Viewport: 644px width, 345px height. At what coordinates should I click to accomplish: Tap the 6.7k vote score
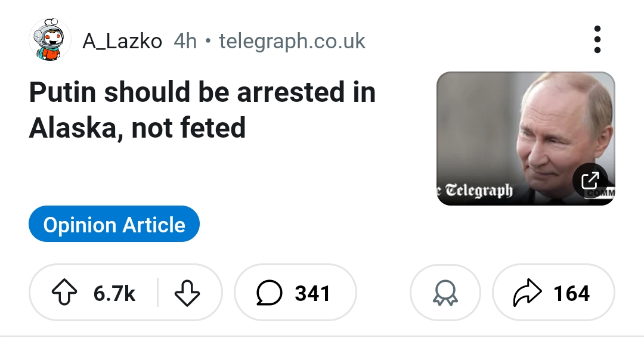pos(114,293)
